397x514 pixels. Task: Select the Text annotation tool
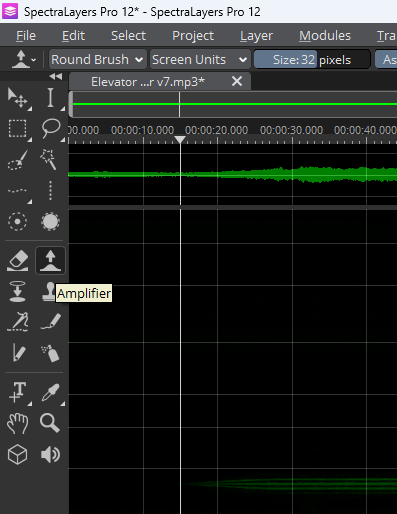point(17,392)
